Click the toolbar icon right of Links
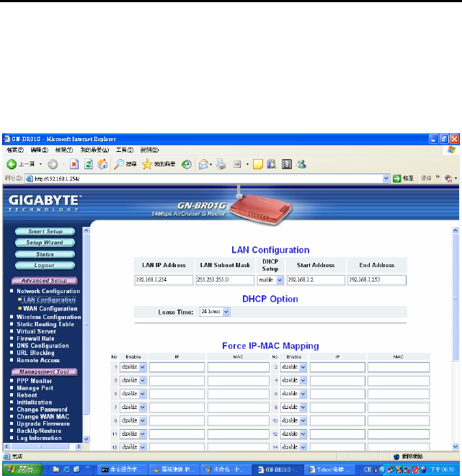The height and width of the screenshot is (476, 462). [448, 179]
